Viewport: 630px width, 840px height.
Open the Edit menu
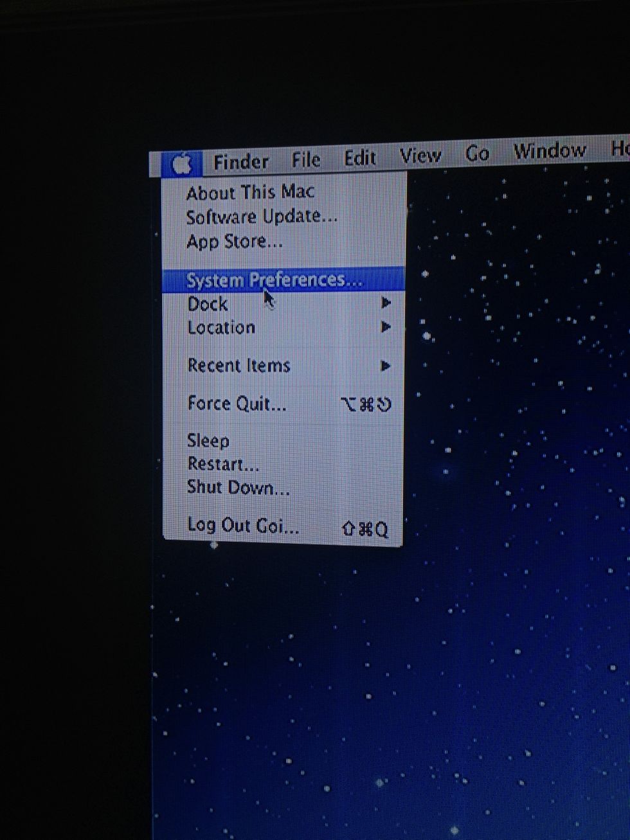pyautogui.click(x=359, y=157)
